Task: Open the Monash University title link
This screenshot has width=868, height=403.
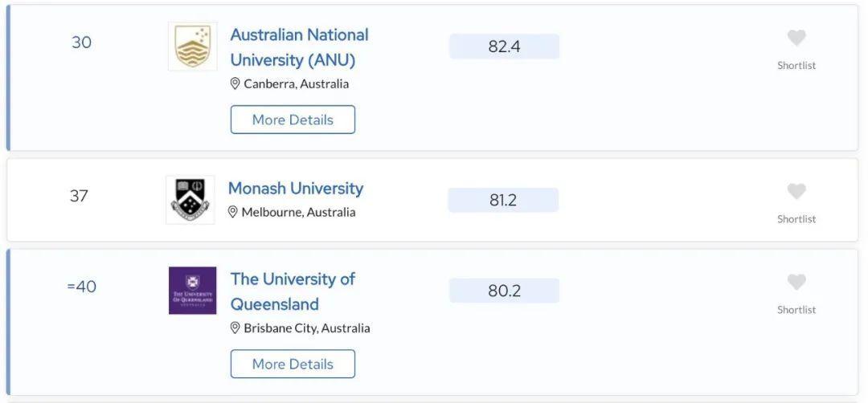Action: pos(296,189)
